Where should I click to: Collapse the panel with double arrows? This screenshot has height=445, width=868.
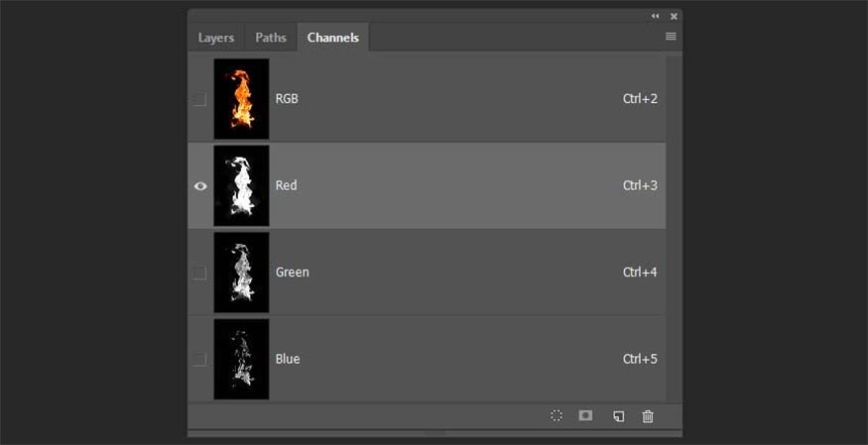655,16
